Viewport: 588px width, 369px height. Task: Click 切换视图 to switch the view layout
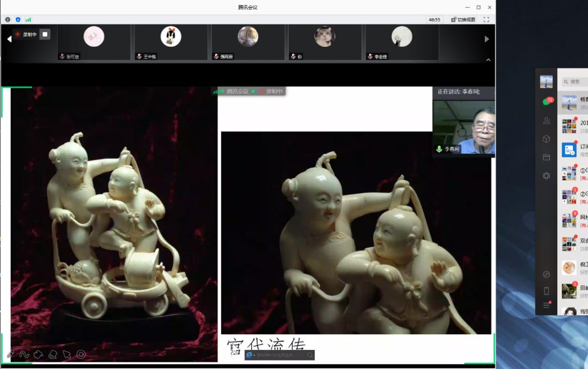[x=463, y=20]
